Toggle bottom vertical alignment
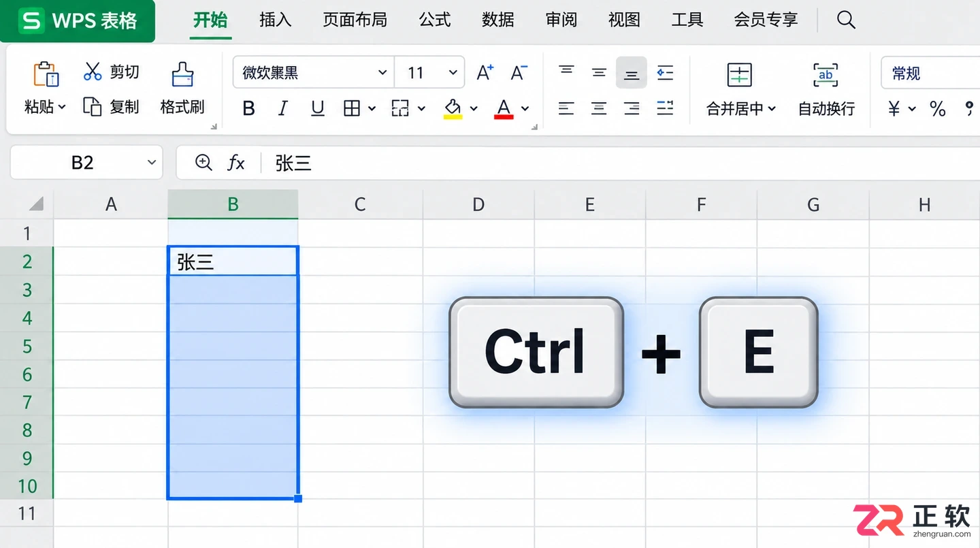 [632, 73]
